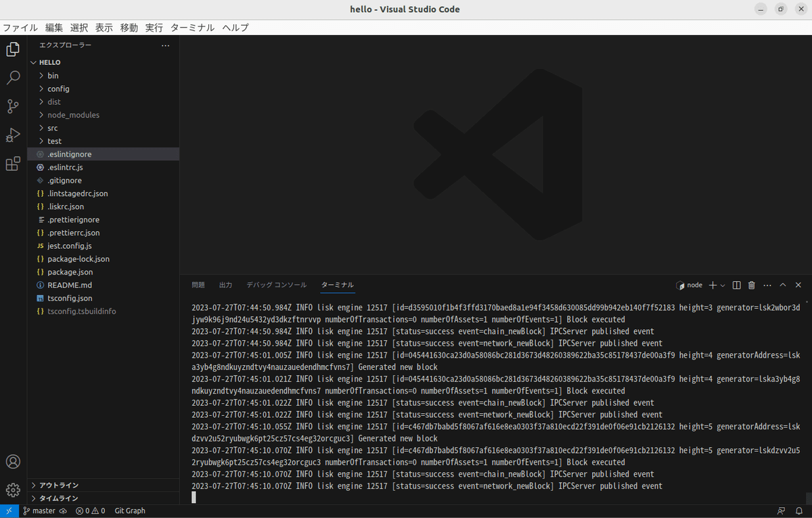Open the 編集 menu
This screenshot has width=812, height=518.
[54, 28]
